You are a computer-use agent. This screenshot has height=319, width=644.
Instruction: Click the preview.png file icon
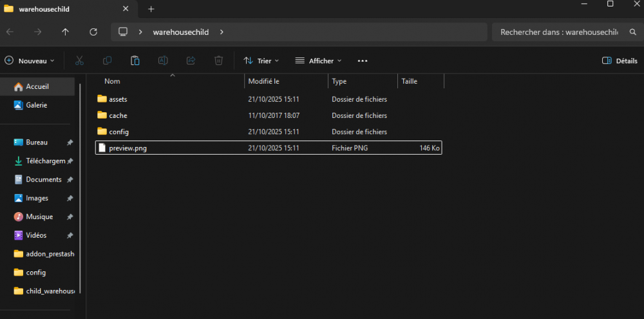[x=102, y=148]
